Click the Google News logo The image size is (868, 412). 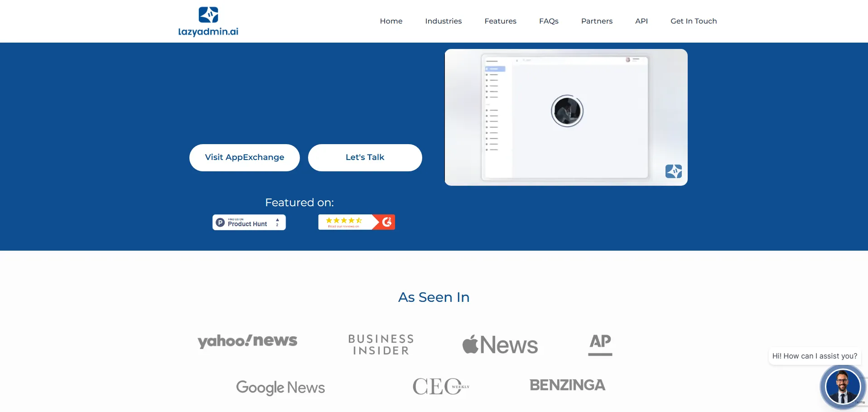pyautogui.click(x=280, y=388)
